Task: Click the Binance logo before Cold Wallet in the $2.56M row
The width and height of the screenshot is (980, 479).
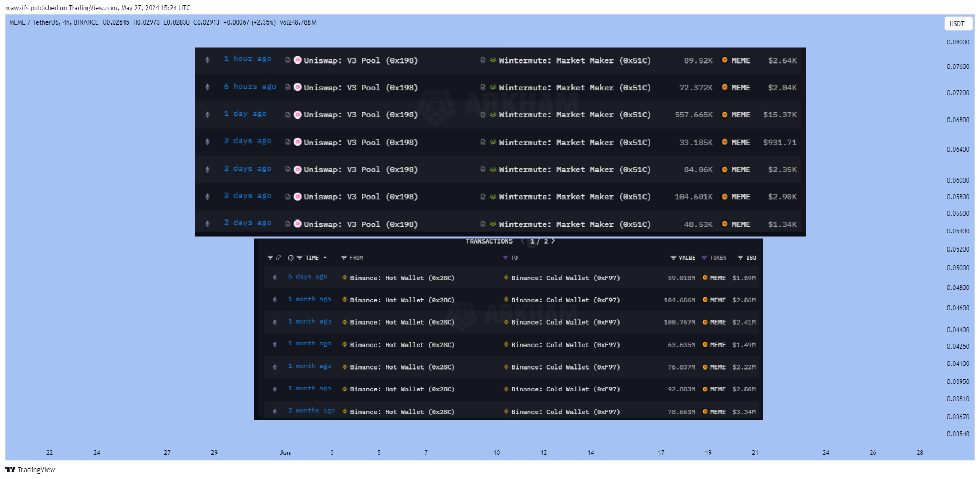Action: (506, 300)
